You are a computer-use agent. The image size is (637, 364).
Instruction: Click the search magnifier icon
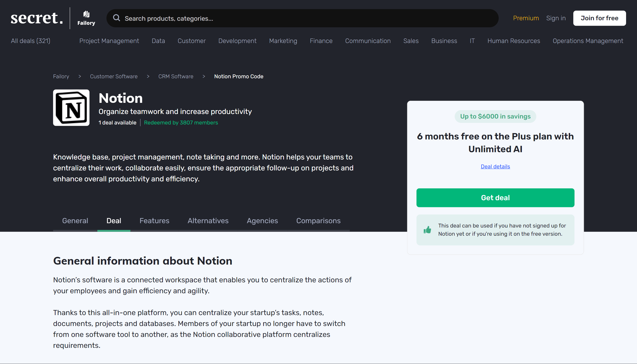pyautogui.click(x=116, y=18)
